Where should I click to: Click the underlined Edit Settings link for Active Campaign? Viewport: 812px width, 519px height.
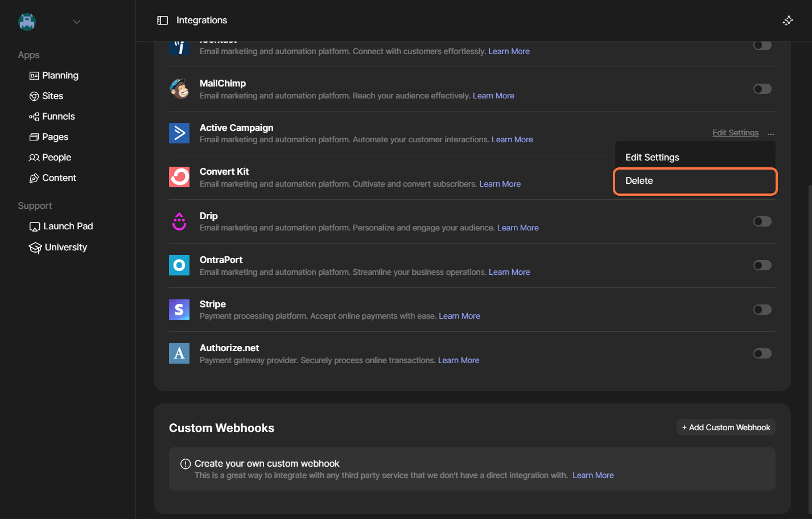(735, 133)
